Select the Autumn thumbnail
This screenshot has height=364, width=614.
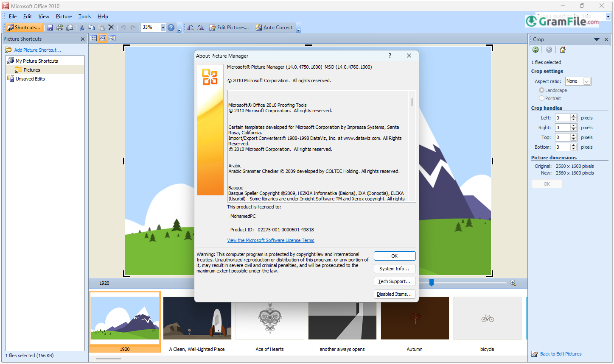415,318
